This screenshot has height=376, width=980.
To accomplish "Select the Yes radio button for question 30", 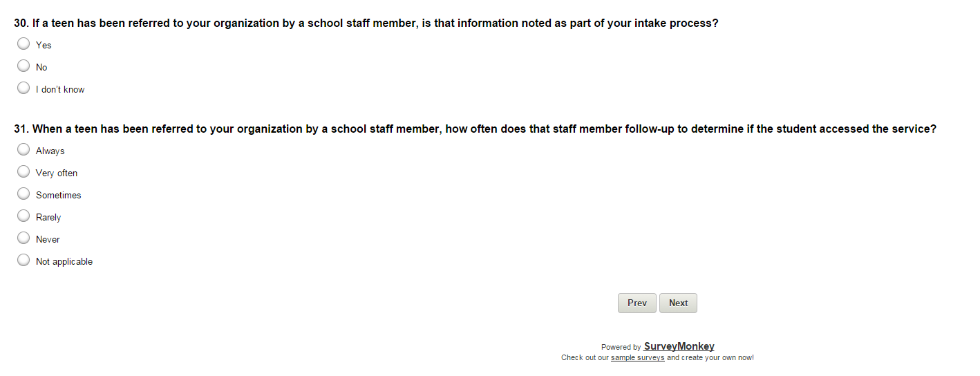I will [23, 44].
